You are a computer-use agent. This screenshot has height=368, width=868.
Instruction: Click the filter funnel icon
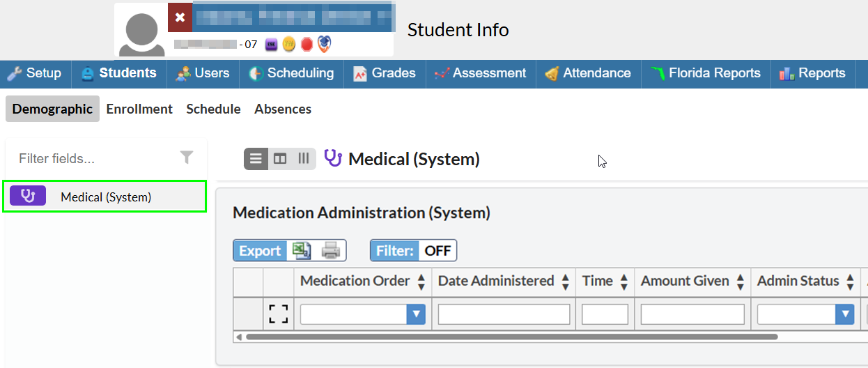[x=187, y=158]
